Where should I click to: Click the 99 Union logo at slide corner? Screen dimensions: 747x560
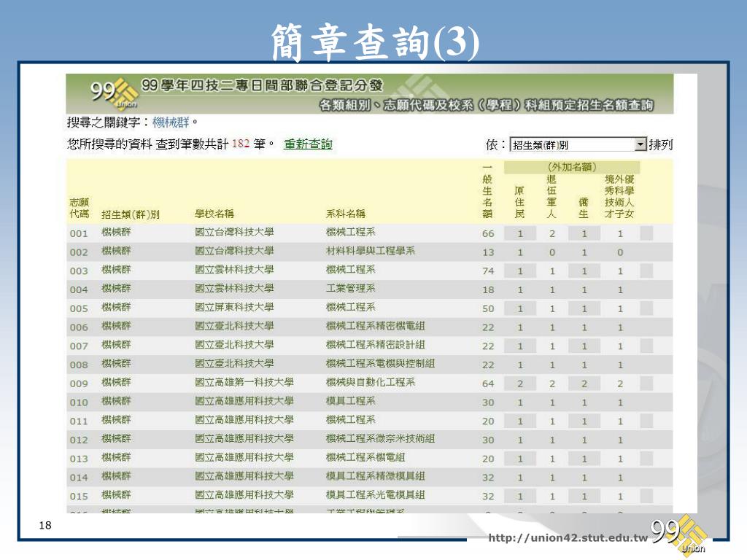pos(678,534)
